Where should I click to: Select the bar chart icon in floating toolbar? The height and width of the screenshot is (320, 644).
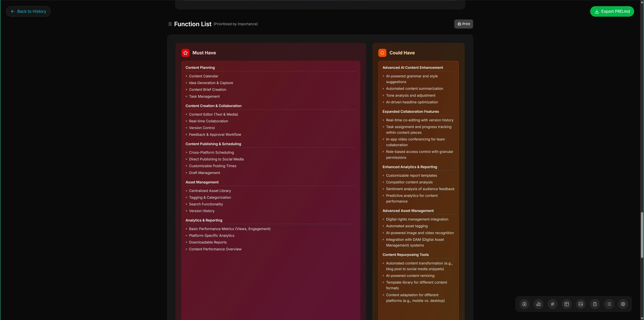click(x=539, y=304)
